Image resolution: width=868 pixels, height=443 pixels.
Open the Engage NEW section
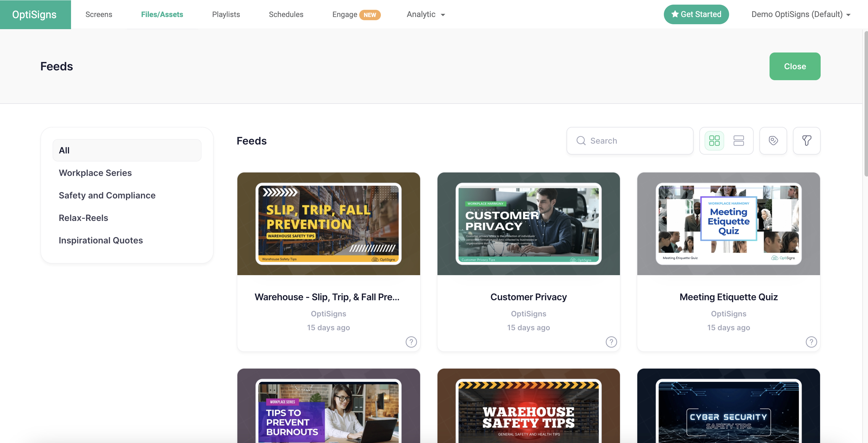(x=356, y=14)
